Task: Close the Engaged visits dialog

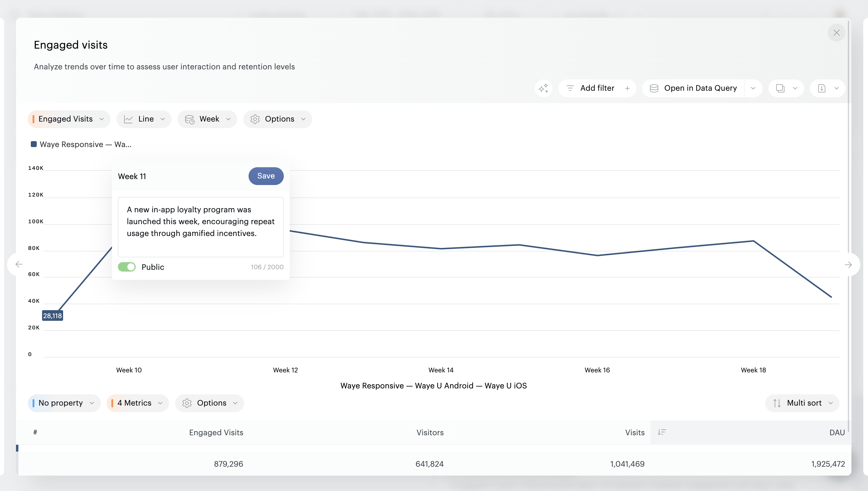Action: click(x=836, y=33)
